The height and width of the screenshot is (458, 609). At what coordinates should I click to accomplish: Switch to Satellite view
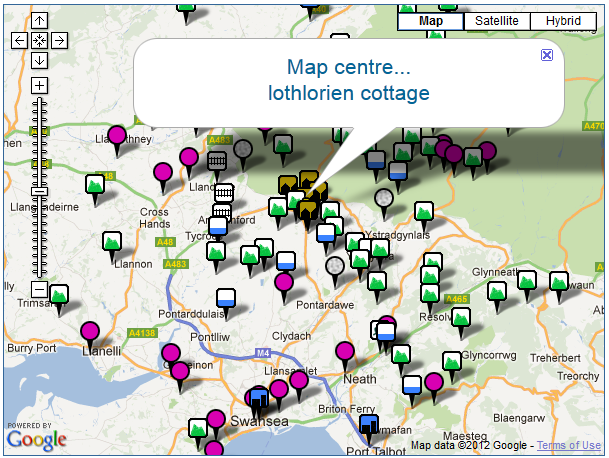(x=497, y=21)
